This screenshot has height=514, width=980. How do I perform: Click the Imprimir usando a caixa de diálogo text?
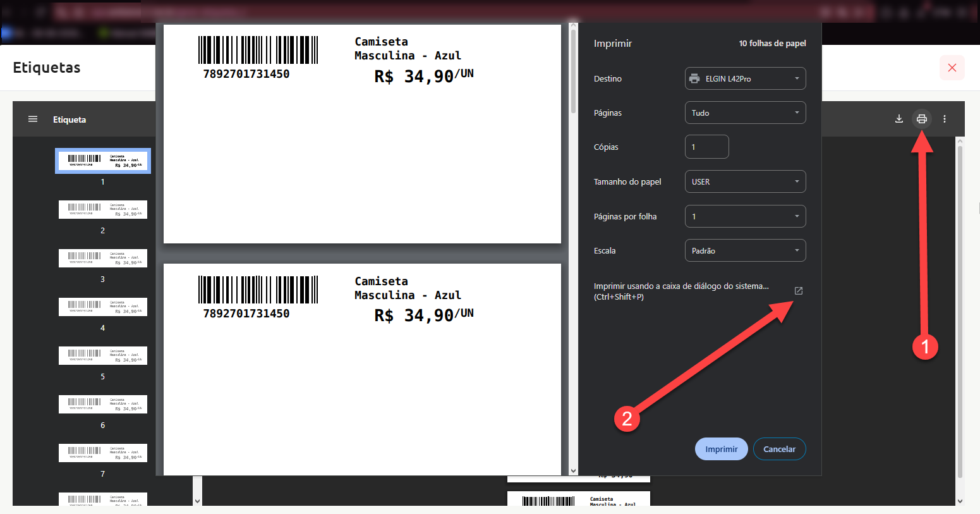[x=681, y=291]
